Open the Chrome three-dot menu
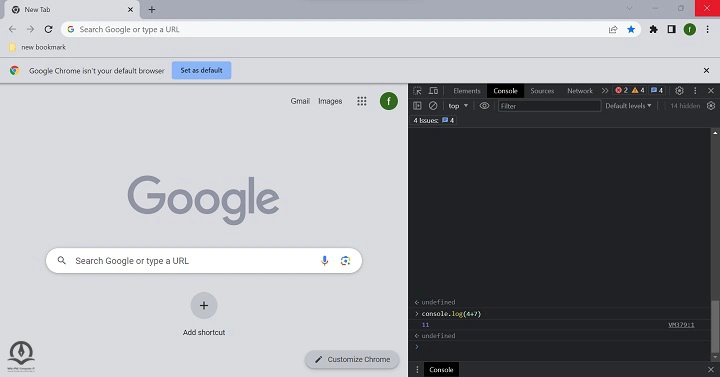Screen dimensions: 720x377 pyautogui.click(x=708, y=29)
